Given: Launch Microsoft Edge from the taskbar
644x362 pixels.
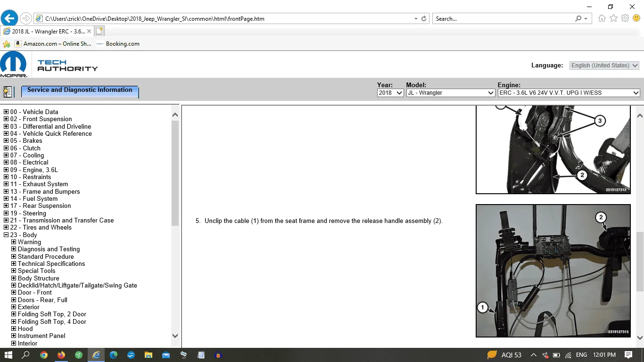Looking at the screenshot, I should click(114, 355).
